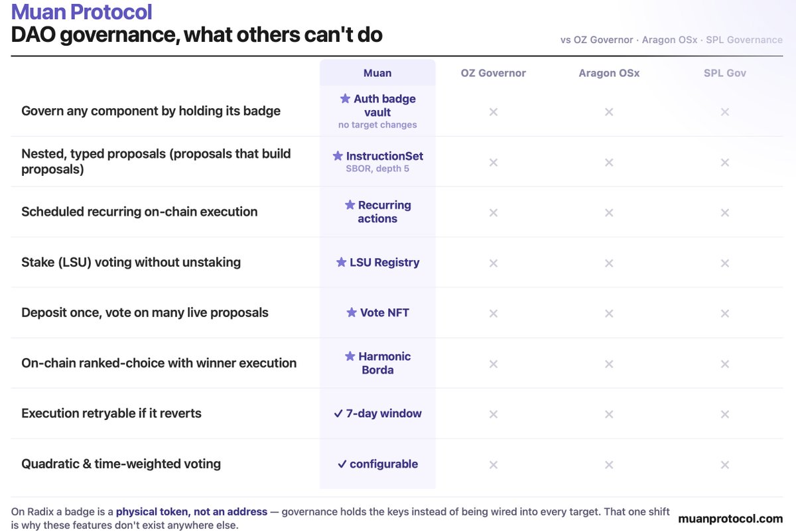Click 'Govern any component by holding its badge'

click(x=151, y=111)
